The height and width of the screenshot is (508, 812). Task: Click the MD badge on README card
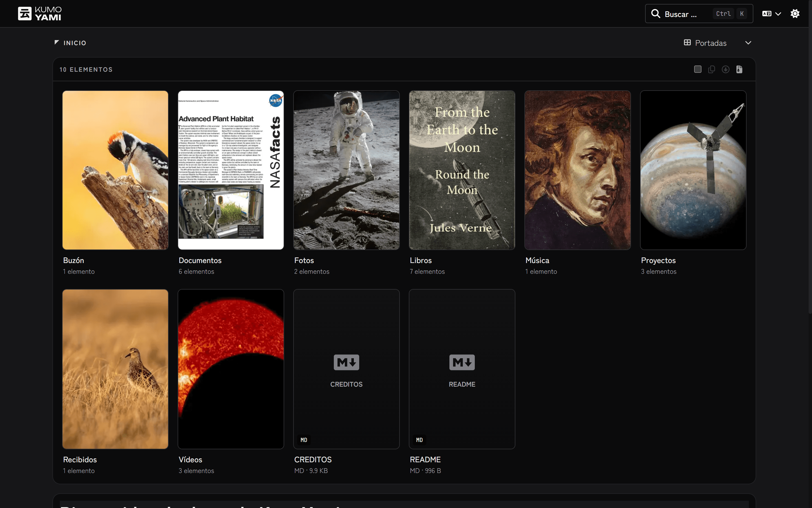[420, 440]
